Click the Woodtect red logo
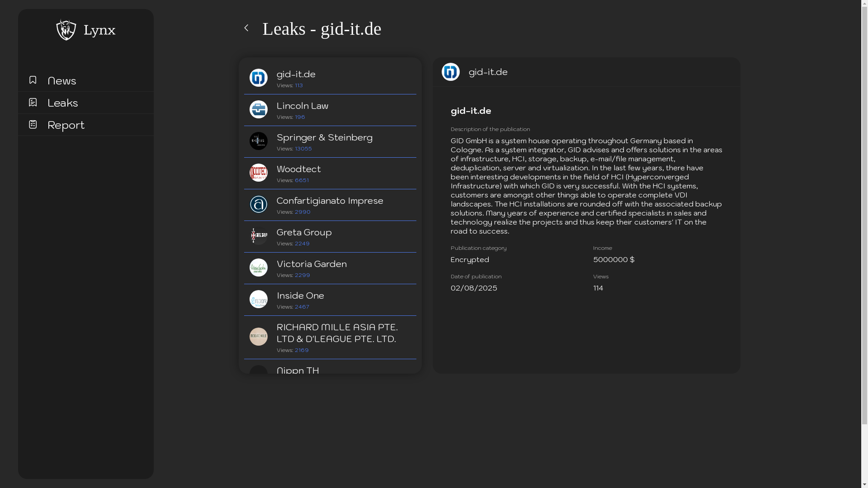This screenshot has height=488, width=868. [x=259, y=173]
